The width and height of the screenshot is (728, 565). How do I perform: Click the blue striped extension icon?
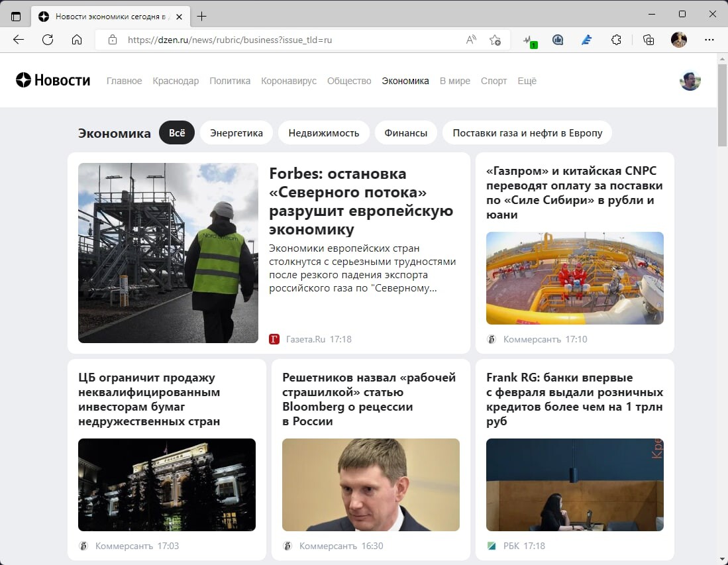[586, 40]
